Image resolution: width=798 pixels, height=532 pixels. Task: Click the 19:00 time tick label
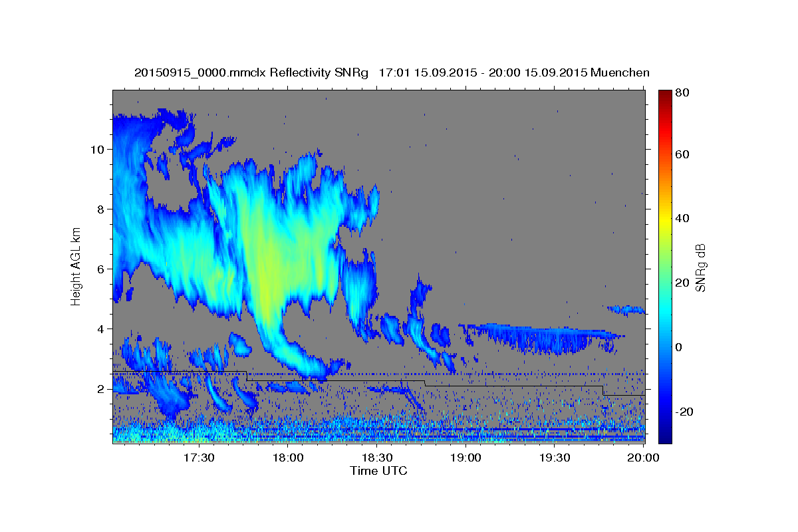[x=465, y=458]
